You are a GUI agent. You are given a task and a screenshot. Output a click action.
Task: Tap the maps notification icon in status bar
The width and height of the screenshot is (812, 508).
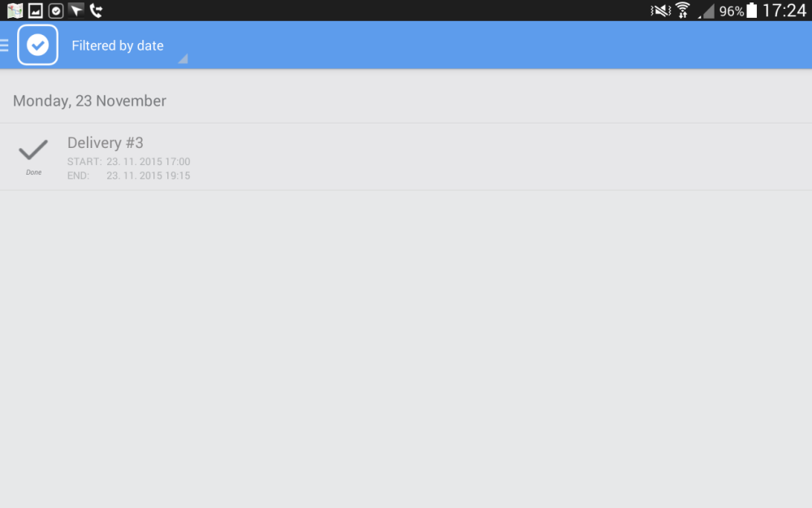point(15,11)
